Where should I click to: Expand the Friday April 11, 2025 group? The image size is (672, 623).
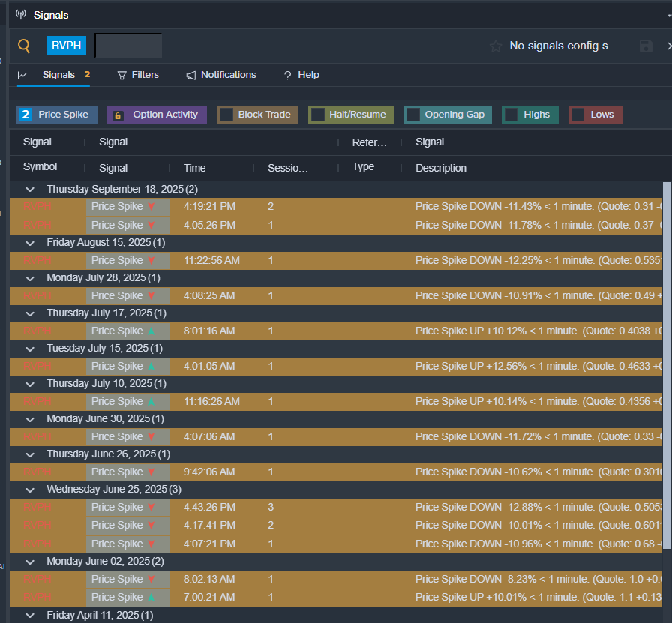click(30, 615)
